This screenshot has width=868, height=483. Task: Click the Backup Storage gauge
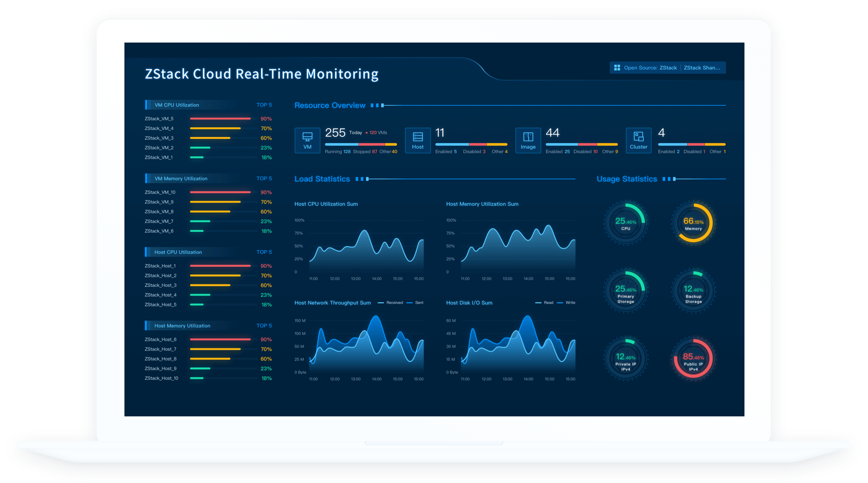coord(693,291)
